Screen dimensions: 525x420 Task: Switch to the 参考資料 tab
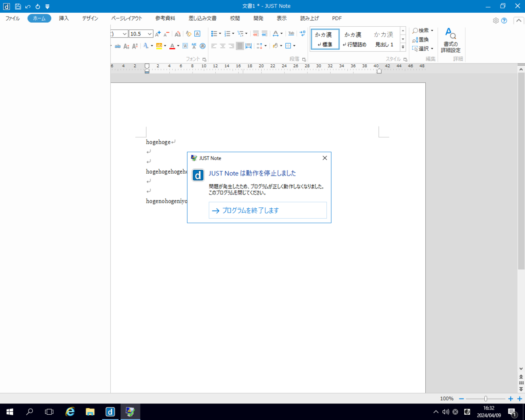tap(165, 18)
